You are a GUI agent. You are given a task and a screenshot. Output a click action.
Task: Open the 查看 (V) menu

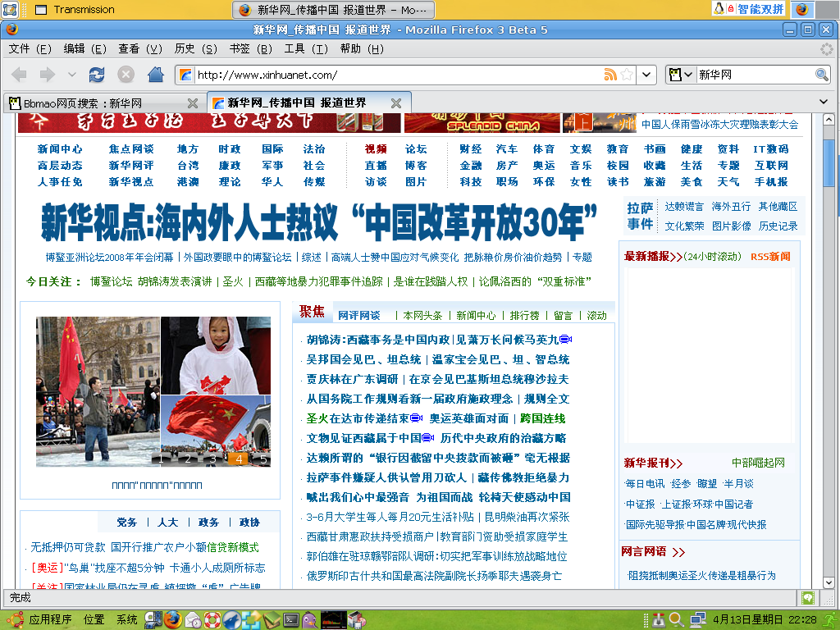click(x=139, y=48)
